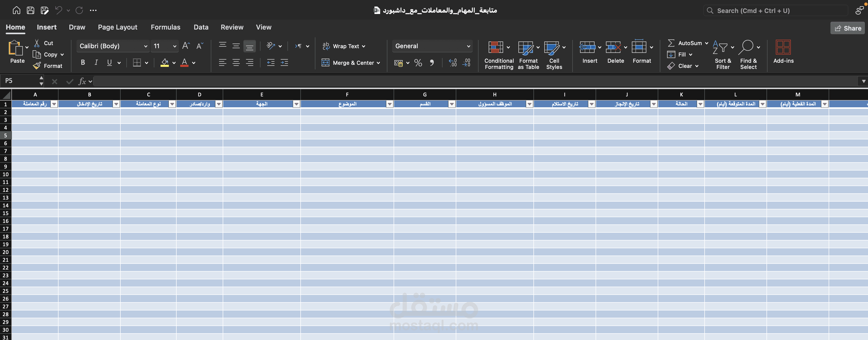
Task: Click the Paste clipboard icon
Action: pyautogui.click(x=15, y=48)
